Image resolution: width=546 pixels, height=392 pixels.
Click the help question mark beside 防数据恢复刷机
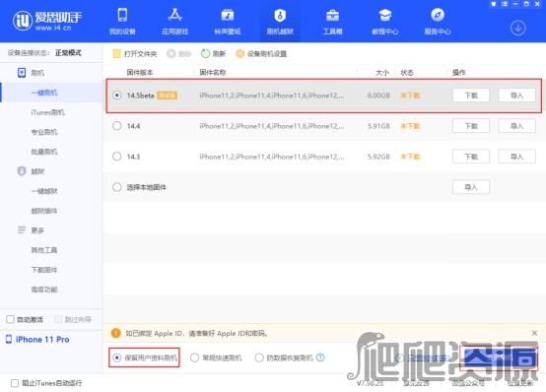point(320,358)
